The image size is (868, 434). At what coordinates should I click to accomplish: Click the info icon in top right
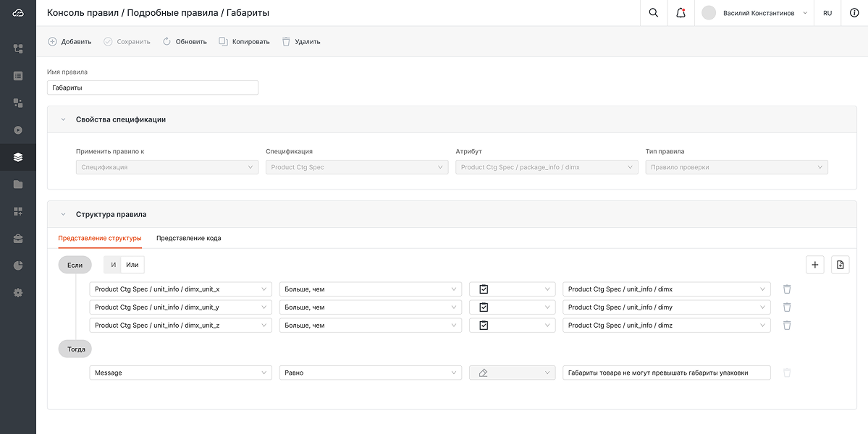(854, 13)
